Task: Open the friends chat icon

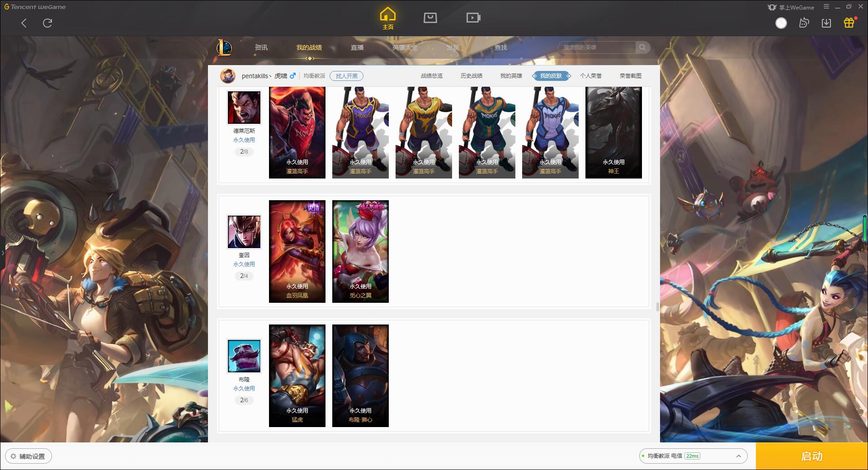Action: pos(804,23)
